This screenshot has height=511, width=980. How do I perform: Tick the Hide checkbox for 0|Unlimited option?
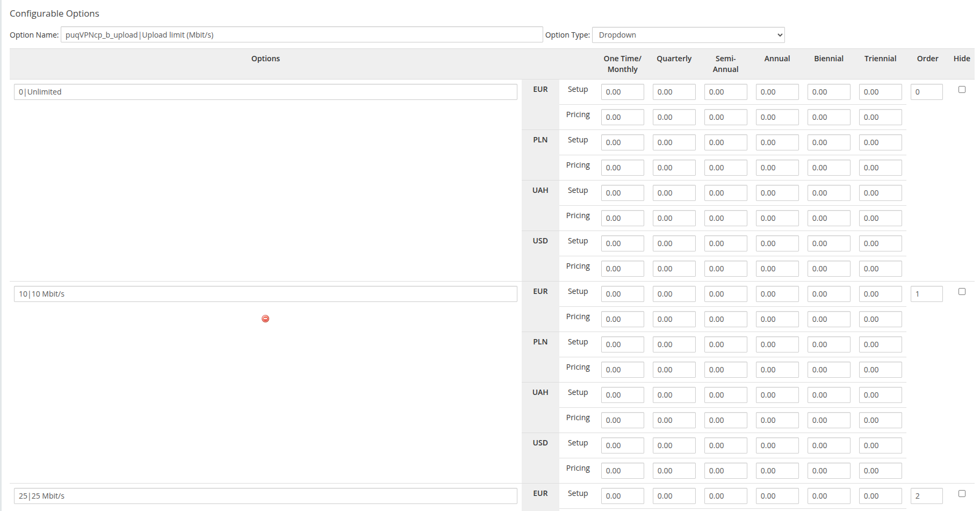point(962,90)
